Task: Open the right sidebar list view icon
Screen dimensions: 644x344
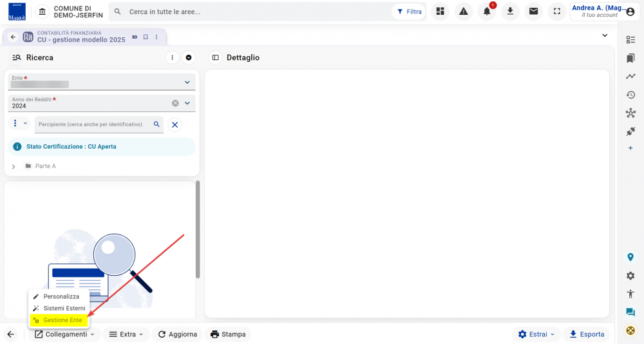Action: pos(630,39)
